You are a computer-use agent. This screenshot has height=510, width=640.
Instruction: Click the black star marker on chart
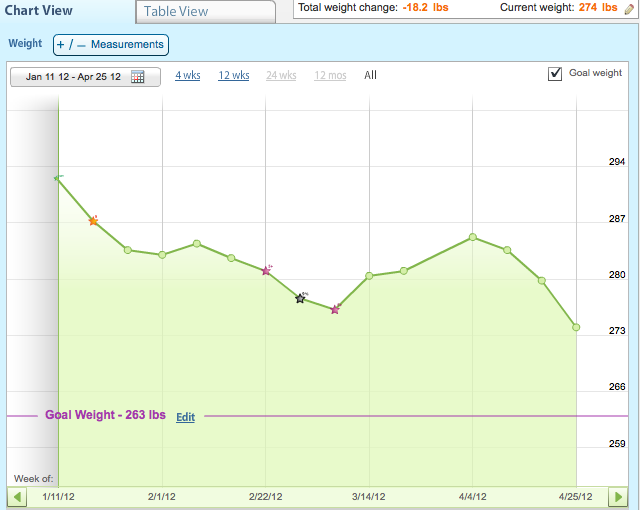pos(300,298)
